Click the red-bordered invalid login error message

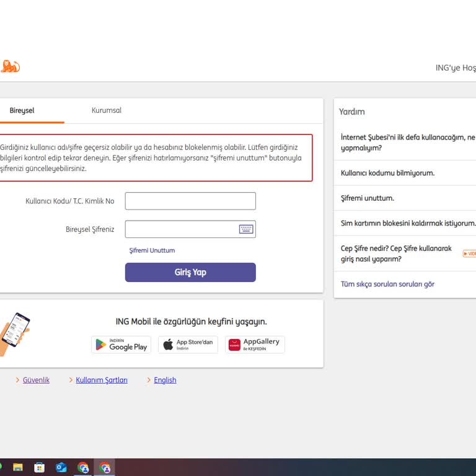(156, 158)
